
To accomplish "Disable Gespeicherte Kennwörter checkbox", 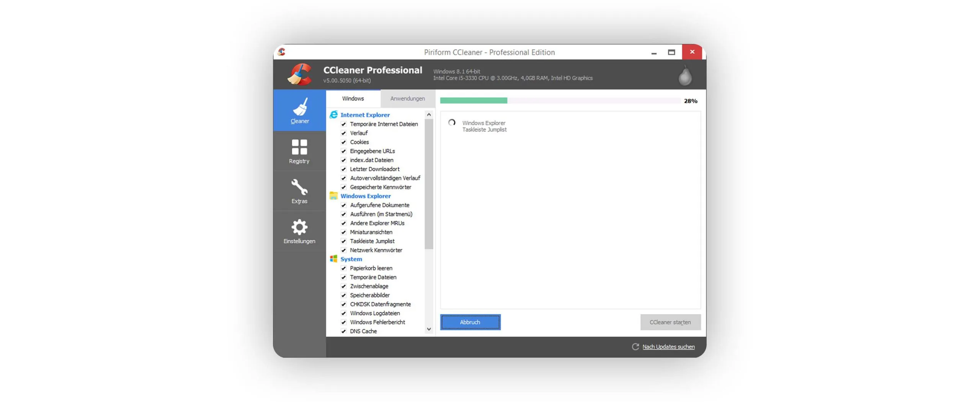I will [x=343, y=187].
